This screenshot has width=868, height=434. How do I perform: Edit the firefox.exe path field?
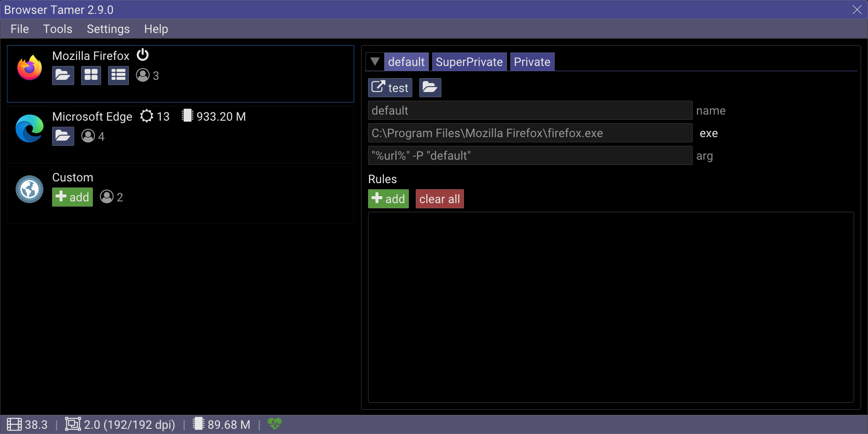point(530,133)
